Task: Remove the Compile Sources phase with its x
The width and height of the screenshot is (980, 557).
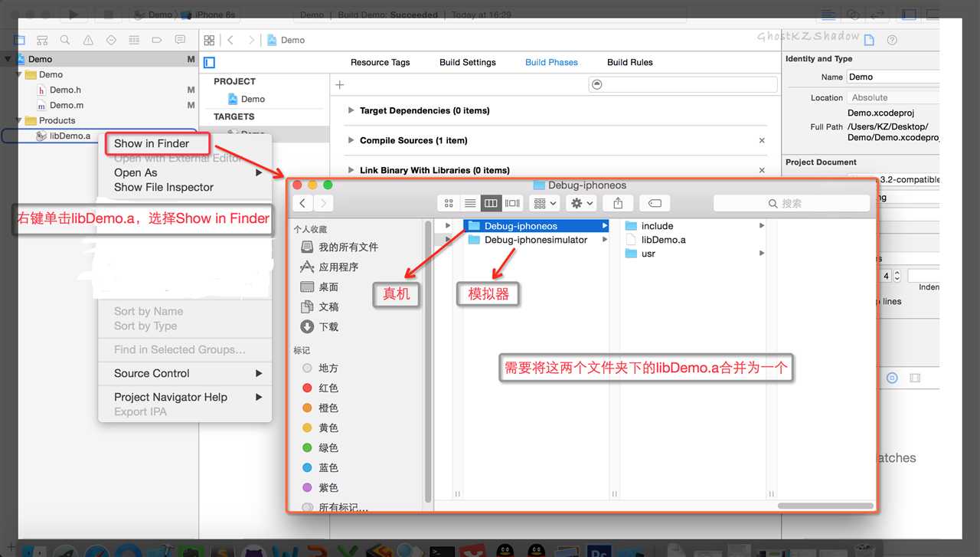Action: pyautogui.click(x=762, y=140)
